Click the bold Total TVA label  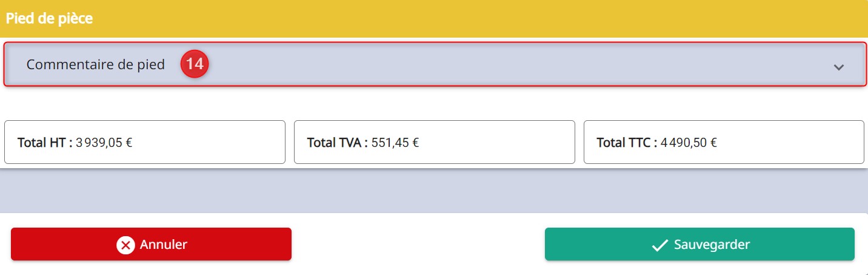click(x=338, y=143)
